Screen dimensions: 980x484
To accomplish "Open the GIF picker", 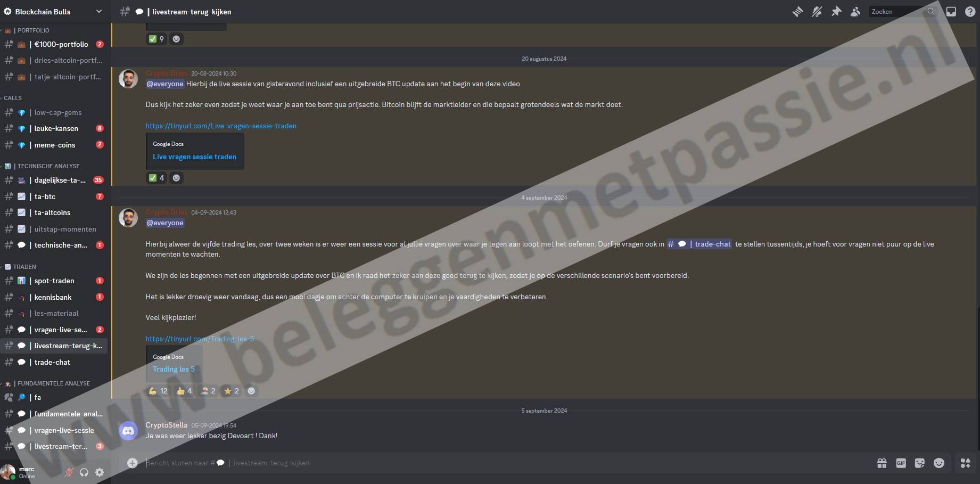I will click(901, 463).
